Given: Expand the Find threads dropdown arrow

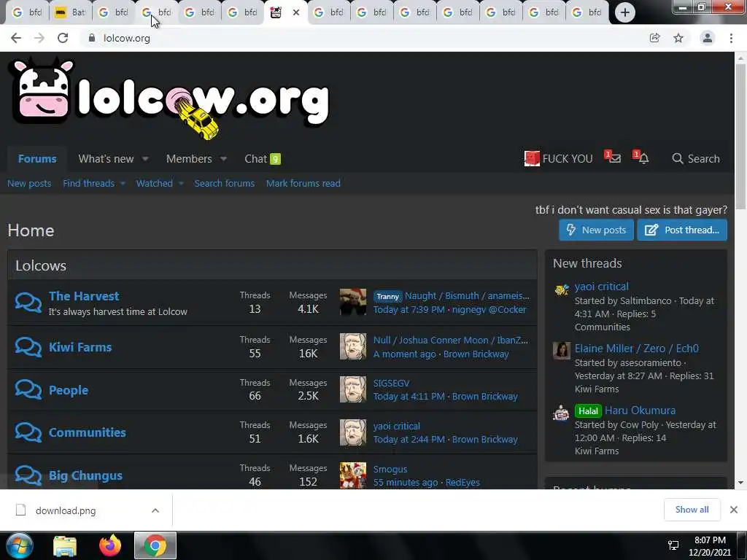Looking at the screenshot, I should (123, 183).
